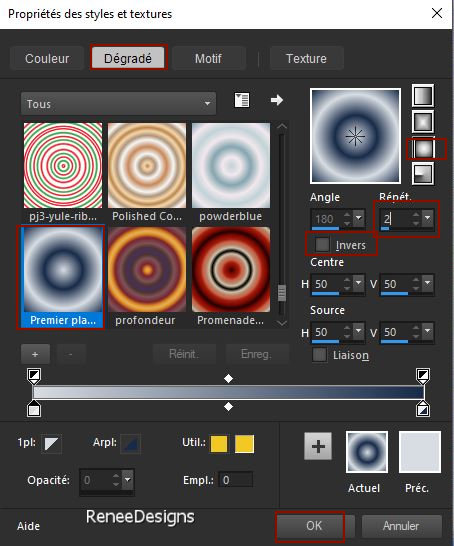Switch to the Motif tab

pos(208,58)
